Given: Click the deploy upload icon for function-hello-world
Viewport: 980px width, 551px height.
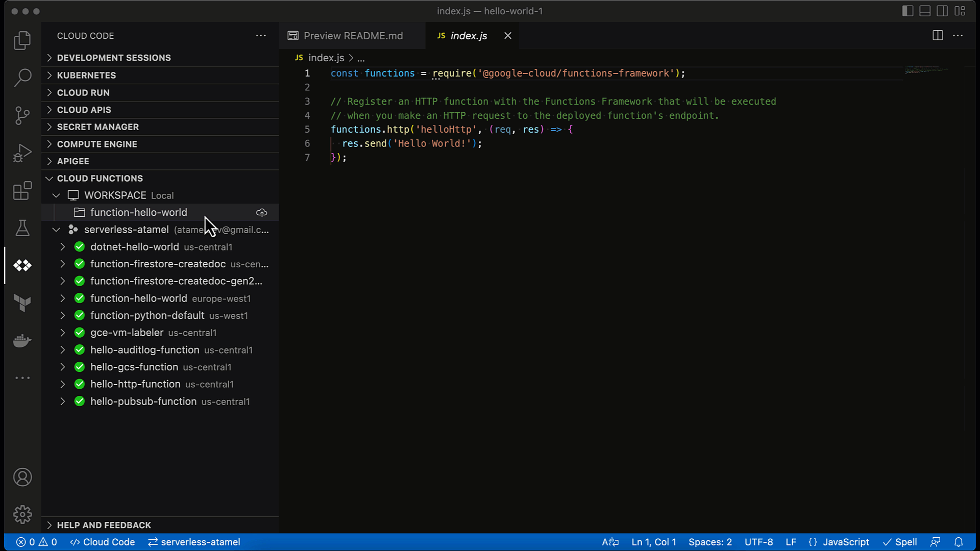Looking at the screenshot, I should [261, 212].
